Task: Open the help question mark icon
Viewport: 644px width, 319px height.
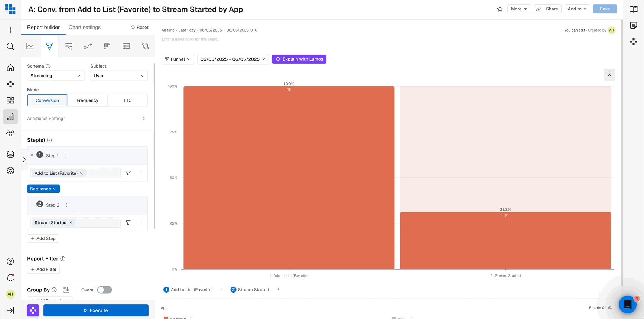Action: pyautogui.click(x=10, y=261)
